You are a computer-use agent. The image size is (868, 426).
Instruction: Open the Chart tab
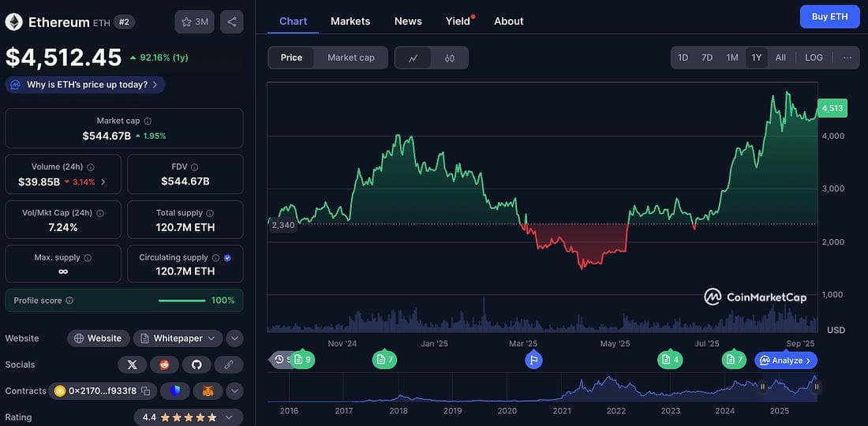point(294,21)
